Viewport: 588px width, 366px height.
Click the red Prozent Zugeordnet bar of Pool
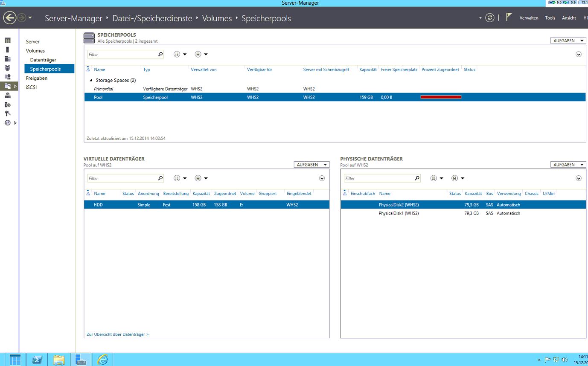tap(441, 97)
